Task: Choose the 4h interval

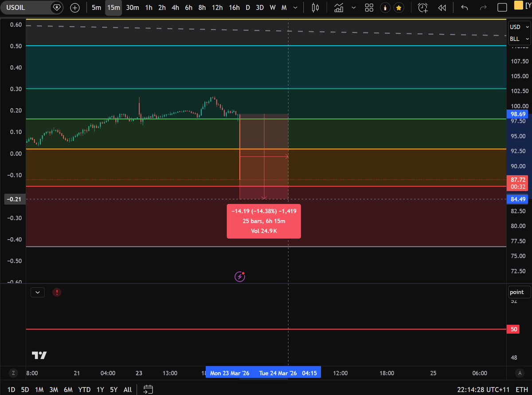Action: click(176, 8)
